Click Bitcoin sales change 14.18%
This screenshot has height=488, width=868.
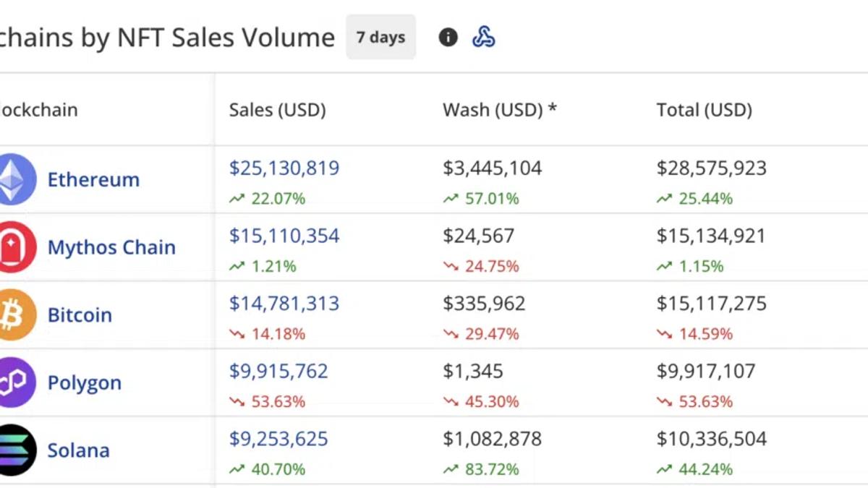coord(268,334)
